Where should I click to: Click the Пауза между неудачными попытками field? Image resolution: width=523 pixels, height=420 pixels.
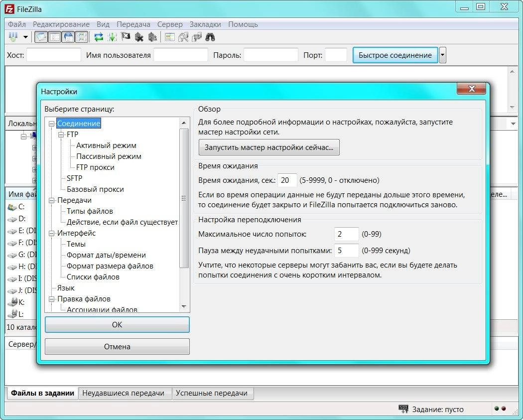(x=347, y=251)
